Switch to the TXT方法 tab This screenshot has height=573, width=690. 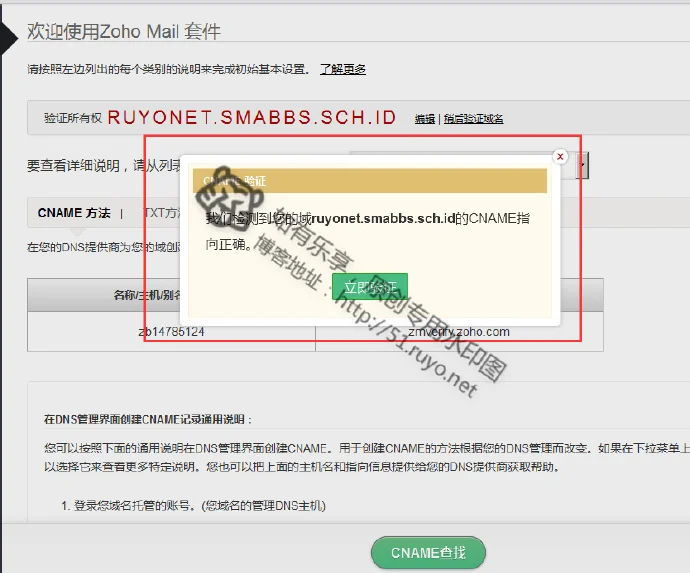(162, 213)
